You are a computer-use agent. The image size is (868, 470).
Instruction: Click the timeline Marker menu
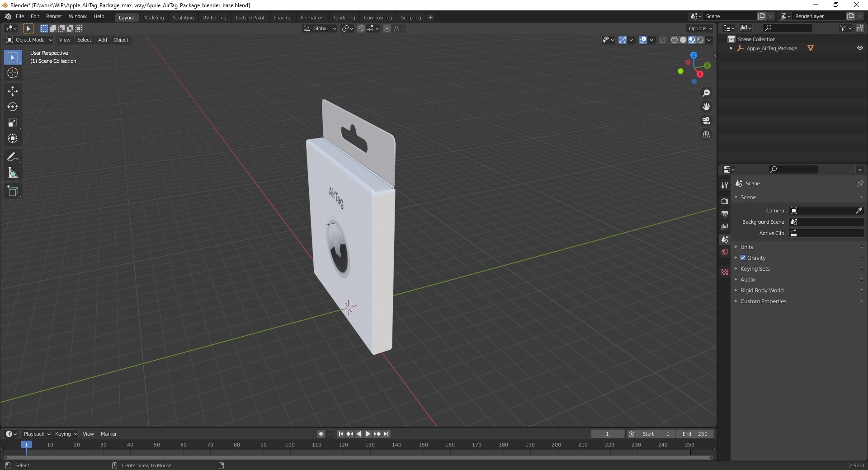tap(108, 434)
